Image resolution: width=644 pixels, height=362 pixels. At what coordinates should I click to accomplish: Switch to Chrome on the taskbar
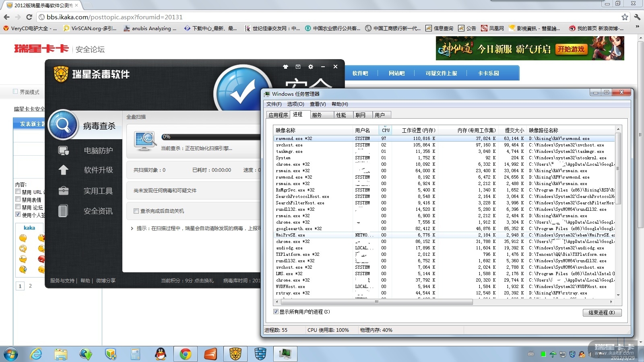[186, 354]
